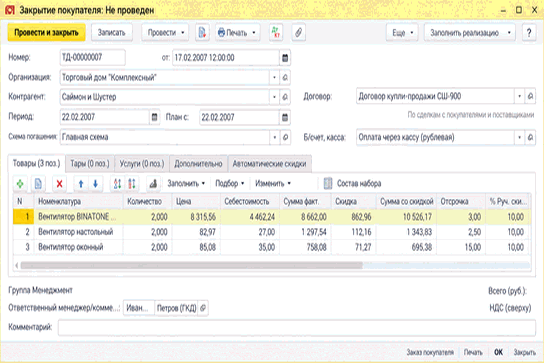Open the Дт/Кт postings icon
The image size is (544, 363).
pyautogui.click(x=276, y=33)
